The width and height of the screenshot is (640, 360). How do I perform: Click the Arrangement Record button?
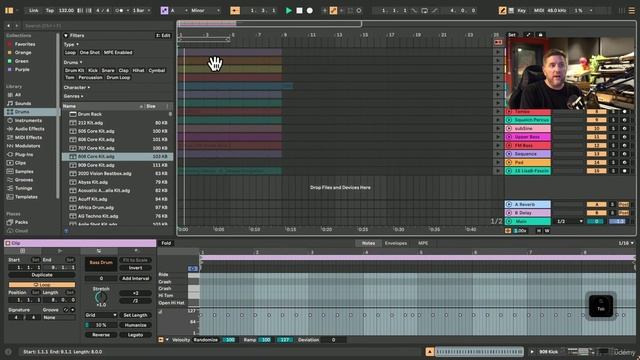(x=310, y=11)
